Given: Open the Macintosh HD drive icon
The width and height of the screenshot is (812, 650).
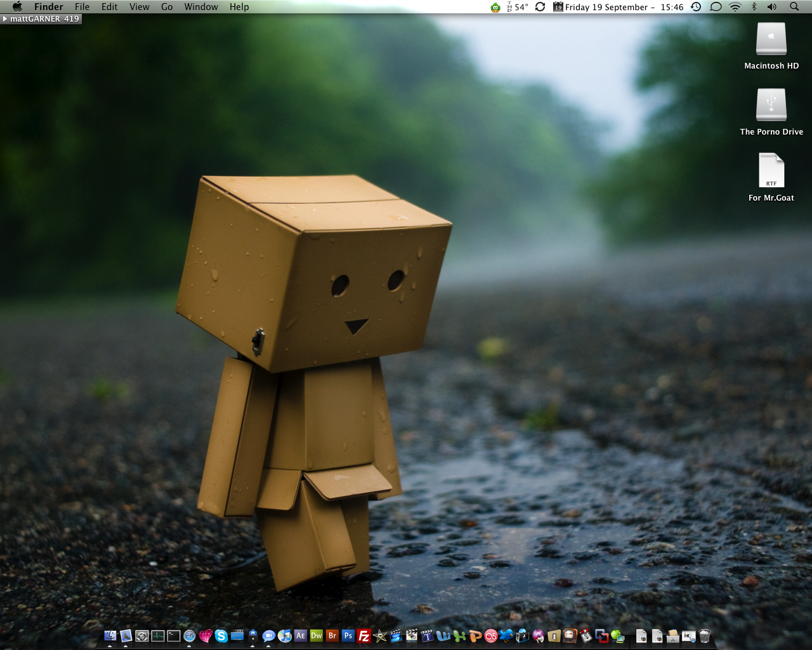Looking at the screenshot, I should coord(771,39).
